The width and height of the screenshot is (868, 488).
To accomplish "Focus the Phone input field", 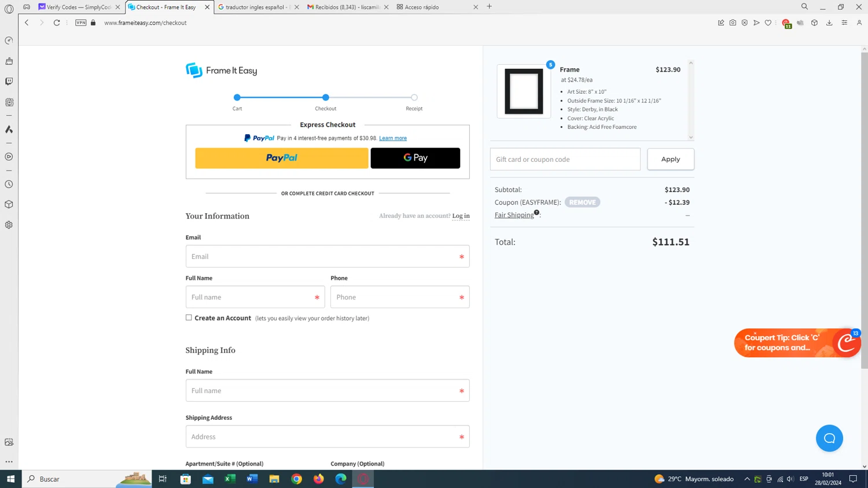I will pyautogui.click(x=400, y=297).
